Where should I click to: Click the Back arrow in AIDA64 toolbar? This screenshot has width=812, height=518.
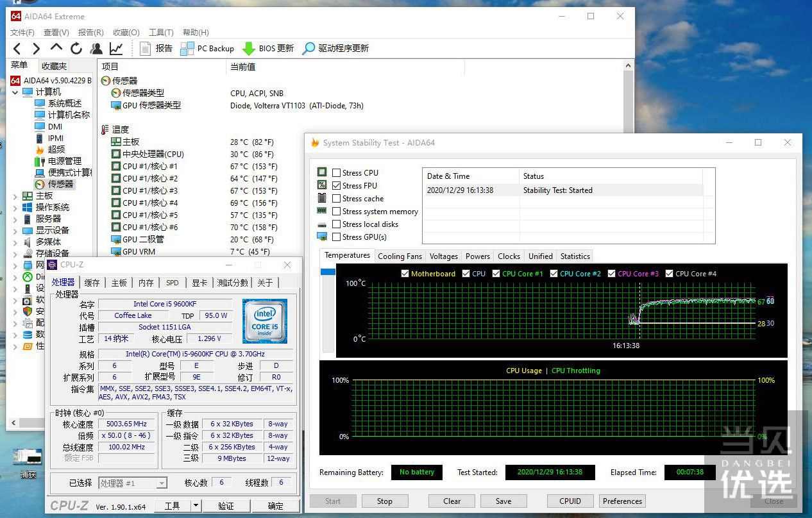(x=17, y=48)
